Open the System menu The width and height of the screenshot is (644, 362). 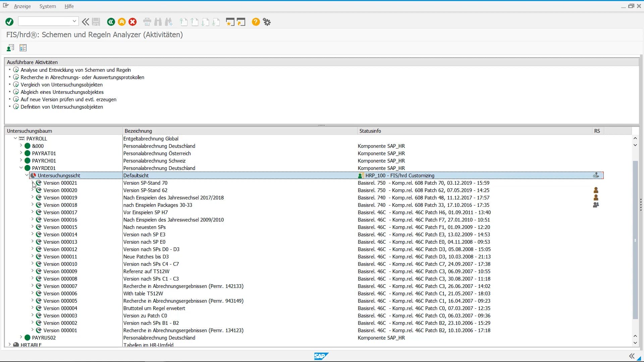pyautogui.click(x=48, y=6)
